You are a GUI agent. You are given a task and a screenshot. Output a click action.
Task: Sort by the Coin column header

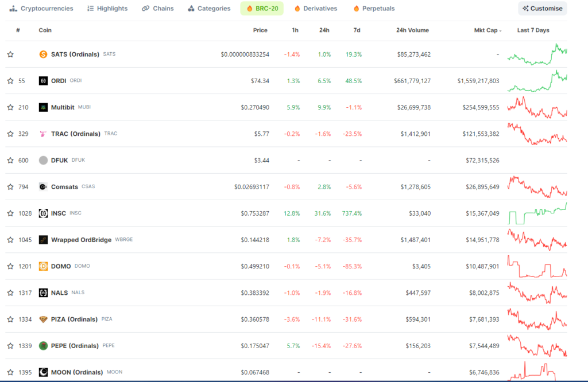tap(45, 30)
